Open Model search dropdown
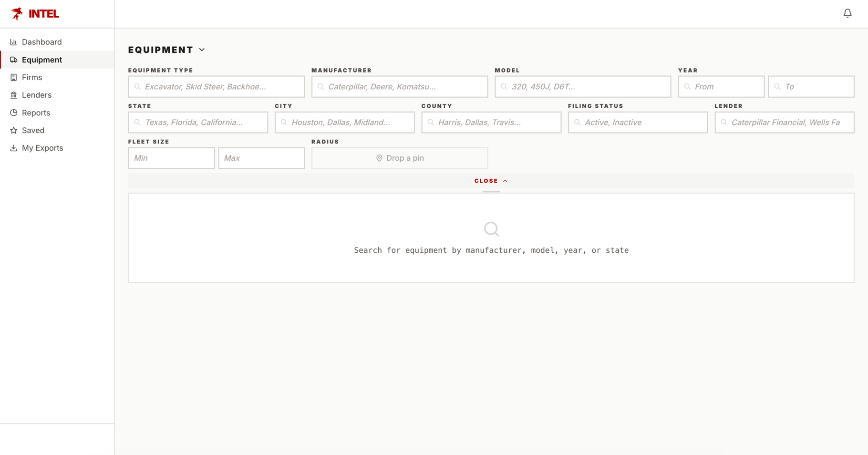868x455 pixels. (x=583, y=87)
